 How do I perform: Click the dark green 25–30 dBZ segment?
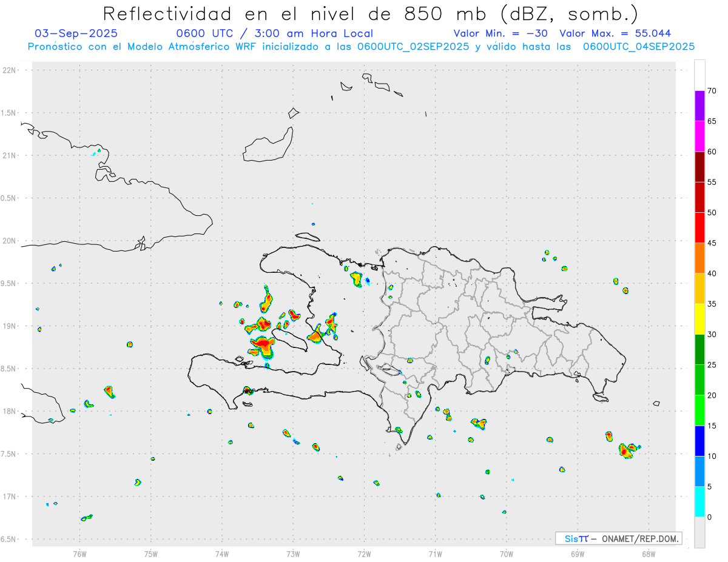[x=699, y=350]
